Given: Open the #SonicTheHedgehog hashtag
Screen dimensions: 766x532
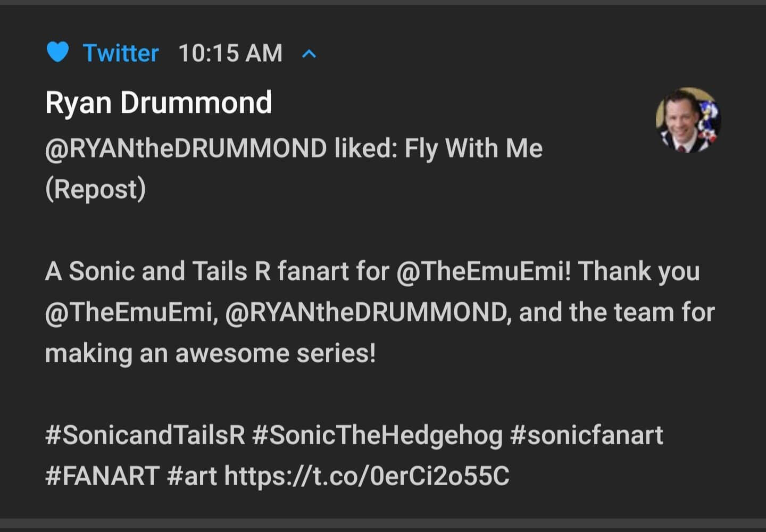Looking at the screenshot, I should [x=378, y=435].
